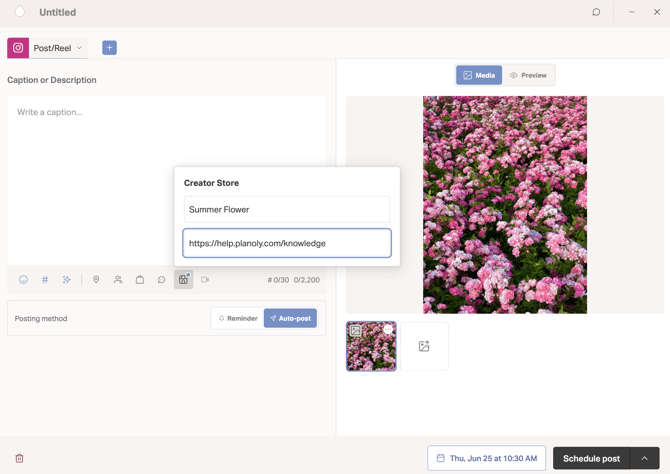Add a location with the pin icon

tap(96, 280)
